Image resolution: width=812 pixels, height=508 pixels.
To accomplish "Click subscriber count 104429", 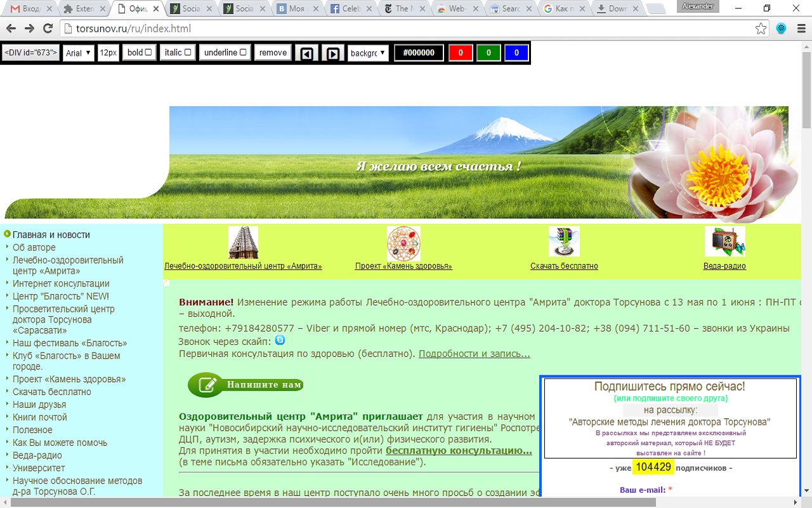I will point(653,467).
